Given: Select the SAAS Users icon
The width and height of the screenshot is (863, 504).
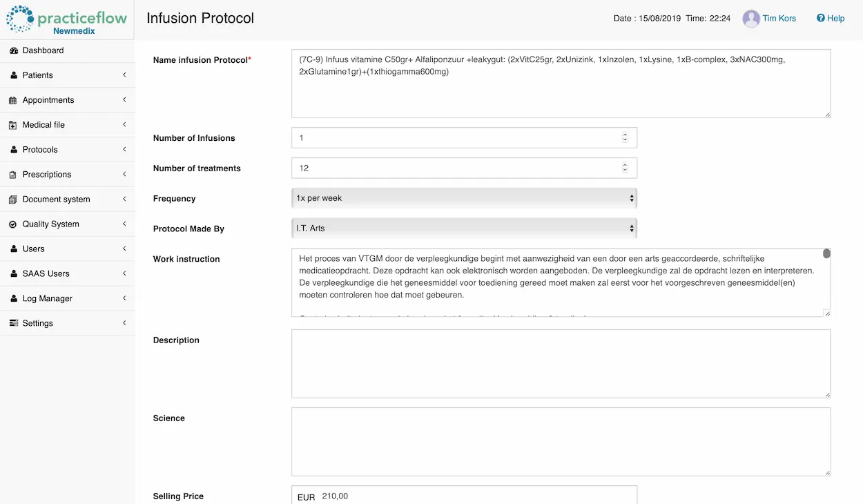Looking at the screenshot, I should 14,273.
